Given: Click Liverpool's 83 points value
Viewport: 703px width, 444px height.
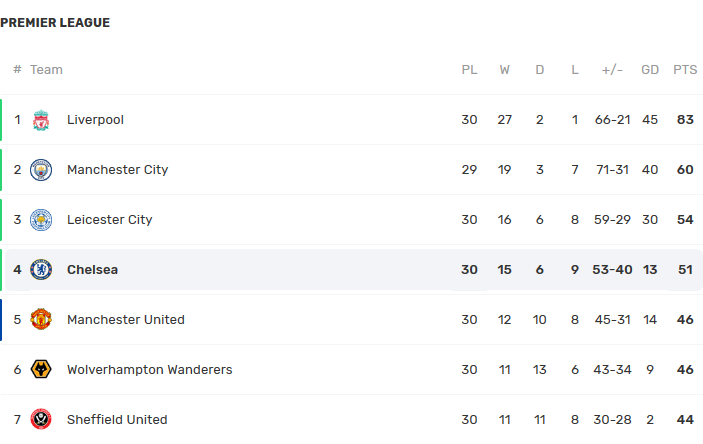Looking at the screenshot, I should 685,120.
